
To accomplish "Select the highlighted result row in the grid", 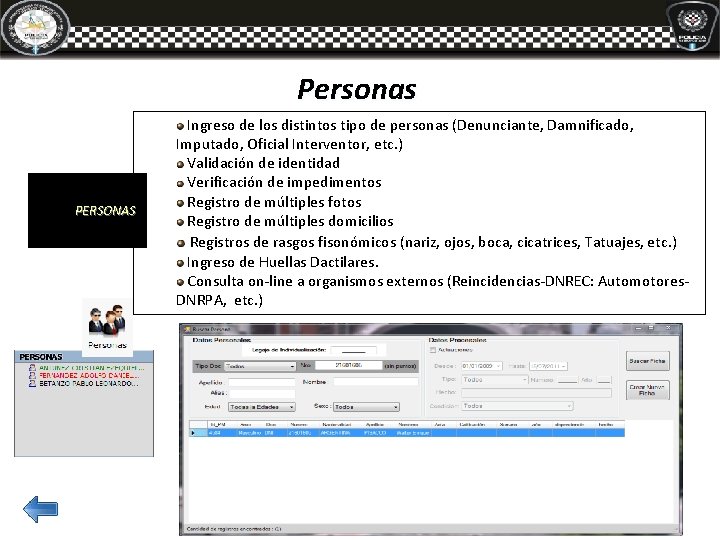I will pos(407,433).
